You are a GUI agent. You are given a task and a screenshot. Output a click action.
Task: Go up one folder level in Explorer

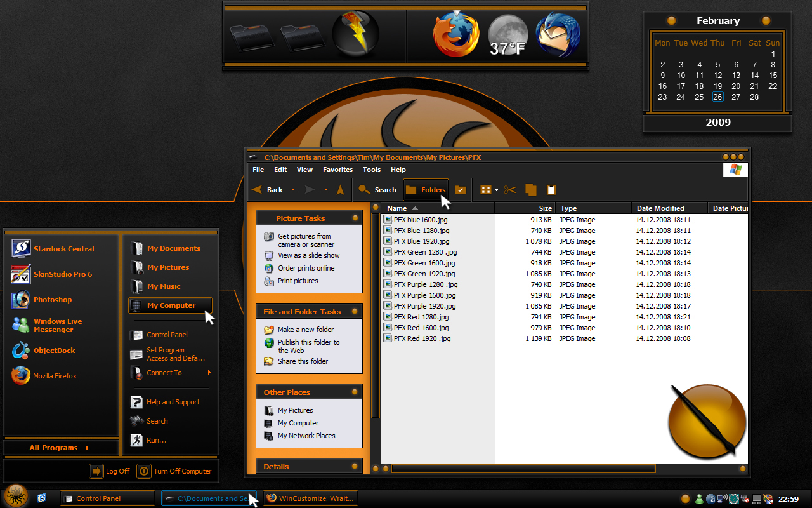(x=340, y=190)
